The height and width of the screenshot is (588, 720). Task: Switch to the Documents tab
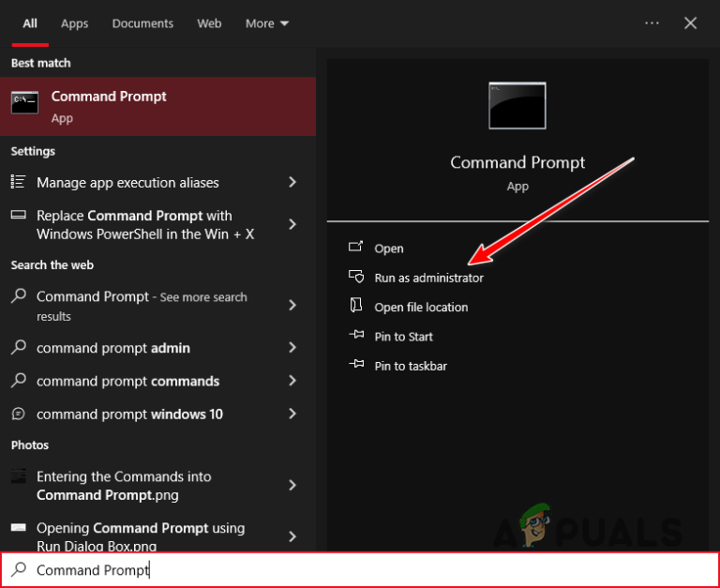pos(142,23)
